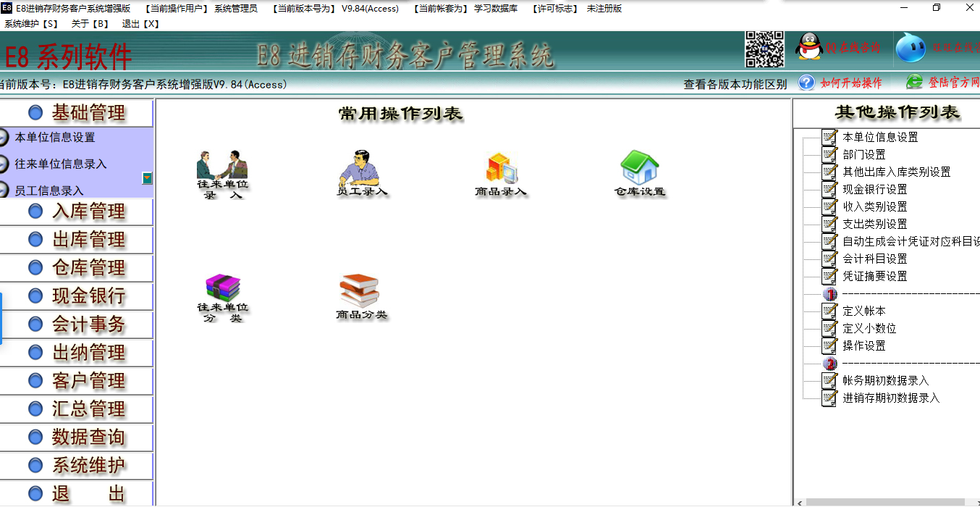Select 帐务期初数据录入 tree item
The width and height of the screenshot is (980, 507).
click(885, 380)
